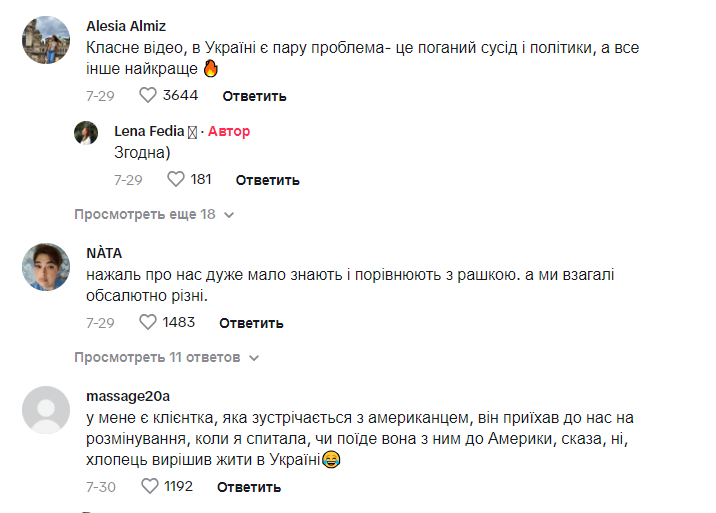Image resolution: width=716 pixels, height=513 pixels.
Task: Like massage20a's comment with heart icon
Action: click(150, 487)
